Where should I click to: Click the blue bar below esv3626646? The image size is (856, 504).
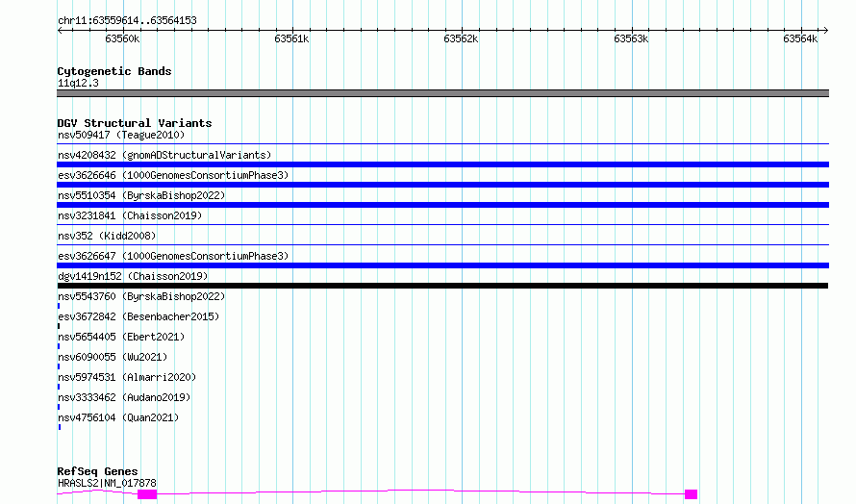click(442, 185)
